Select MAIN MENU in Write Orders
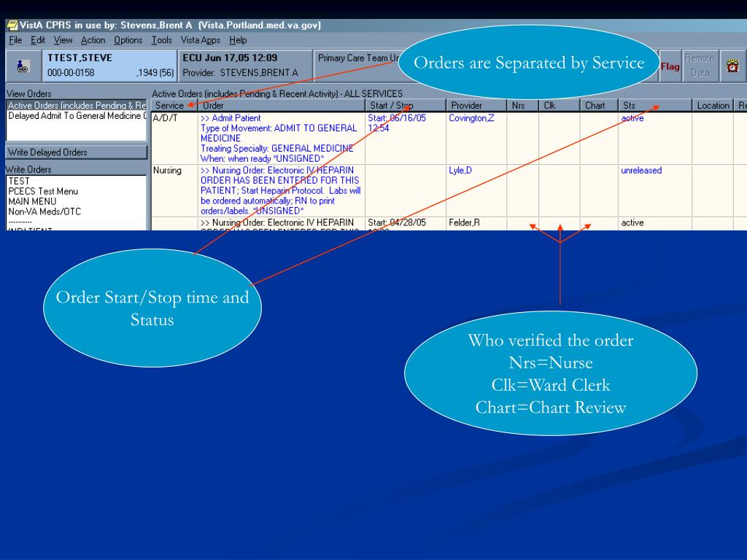The width and height of the screenshot is (747, 560). tap(32, 201)
